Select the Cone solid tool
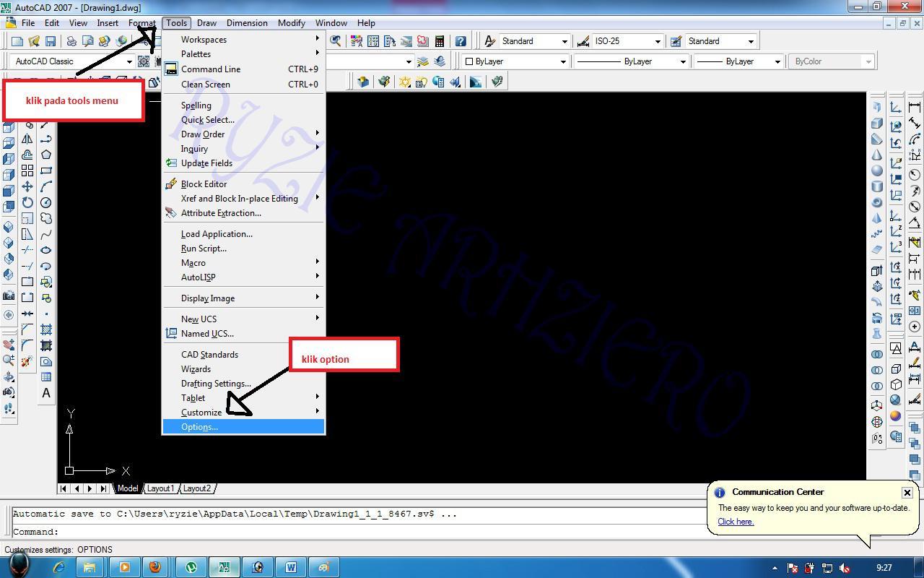 click(876, 155)
